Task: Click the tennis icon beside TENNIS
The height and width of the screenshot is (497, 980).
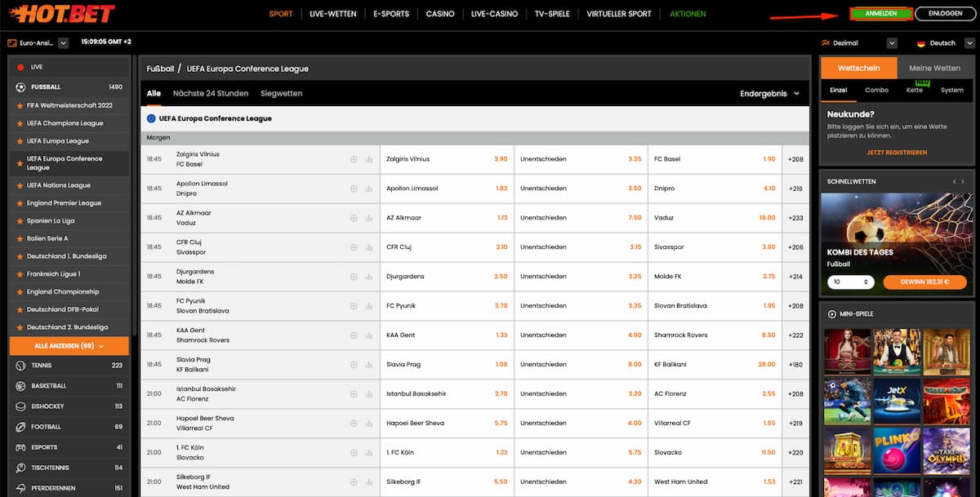Action: 20,366
